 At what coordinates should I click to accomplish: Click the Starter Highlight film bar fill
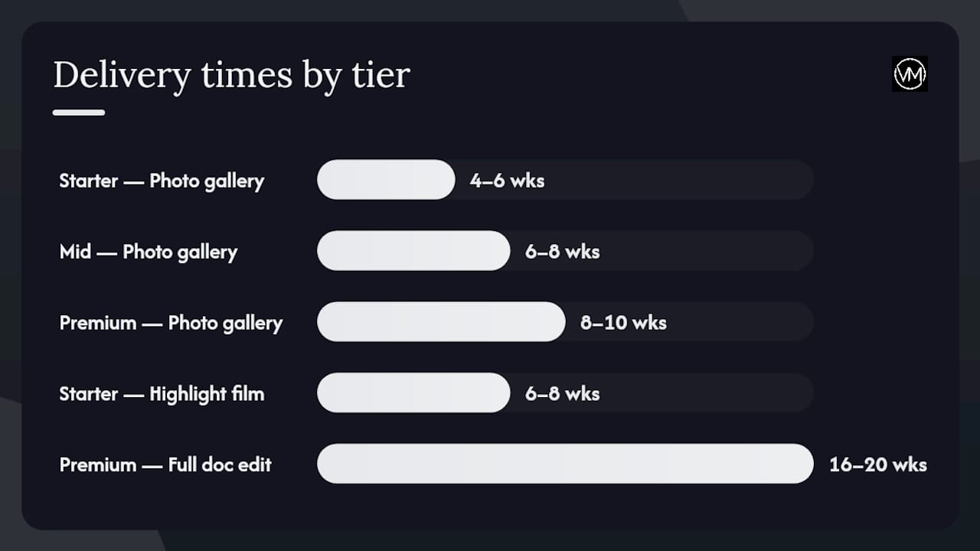(x=413, y=393)
